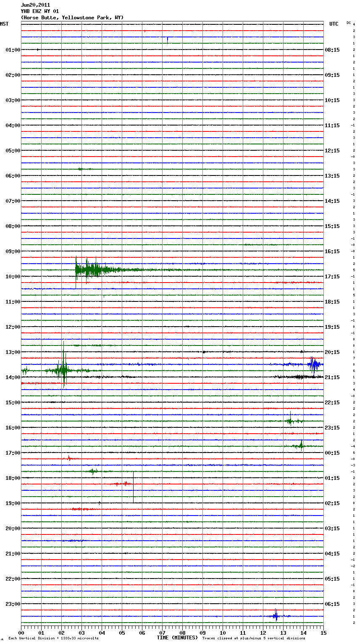Click the 06:15 UTC label
Image resolution: width=357 pixels, height=644 pixels.
coord(332,604)
